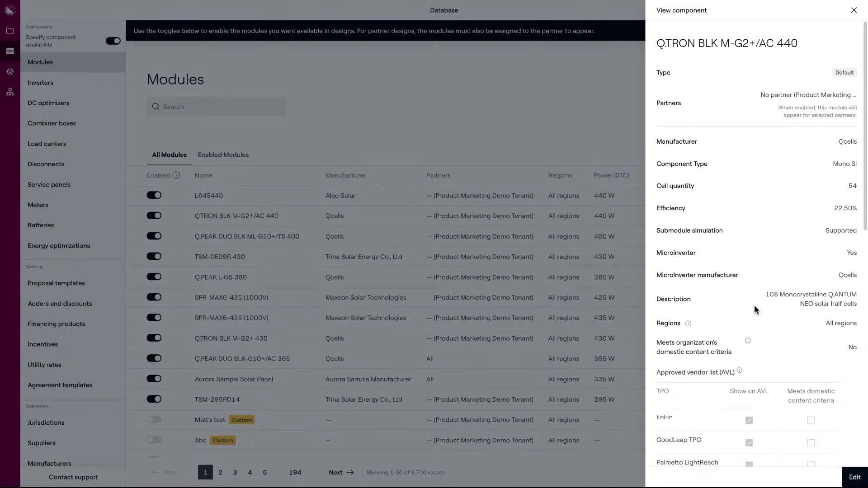Screen dimensions: 868x488
Task: Toggle Specify component availability switch
Action: click(x=113, y=41)
